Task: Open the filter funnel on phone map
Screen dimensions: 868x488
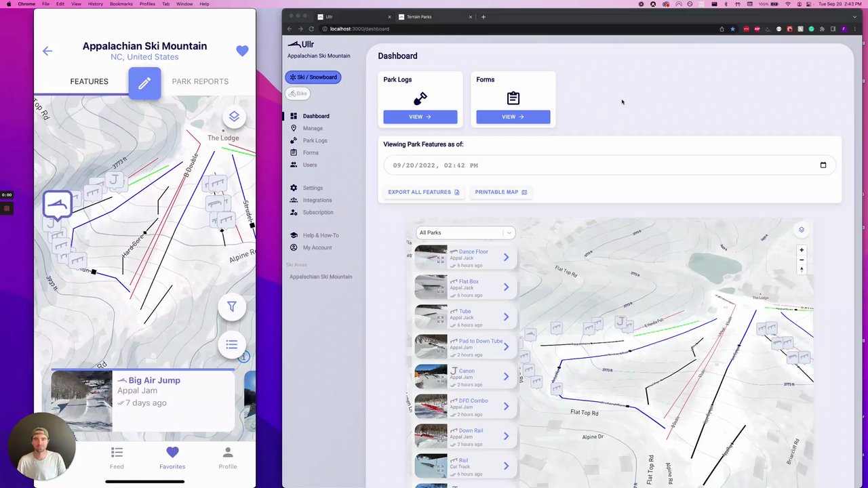Action: click(x=231, y=307)
